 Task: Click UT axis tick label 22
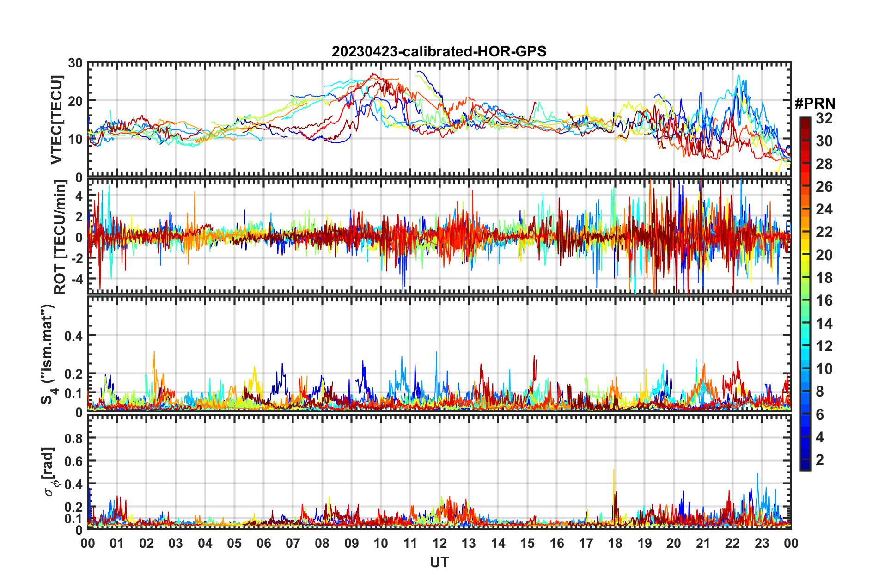(732, 543)
